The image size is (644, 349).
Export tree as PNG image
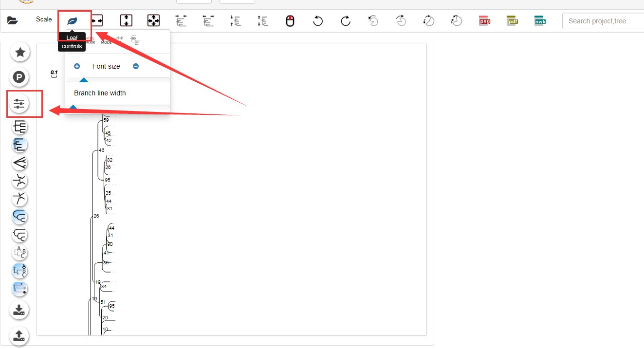484,21
